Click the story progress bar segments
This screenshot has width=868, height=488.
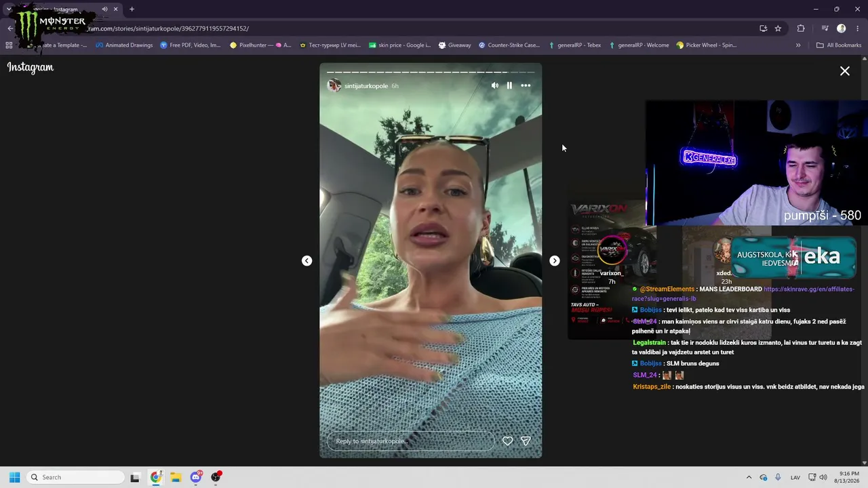click(431, 72)
